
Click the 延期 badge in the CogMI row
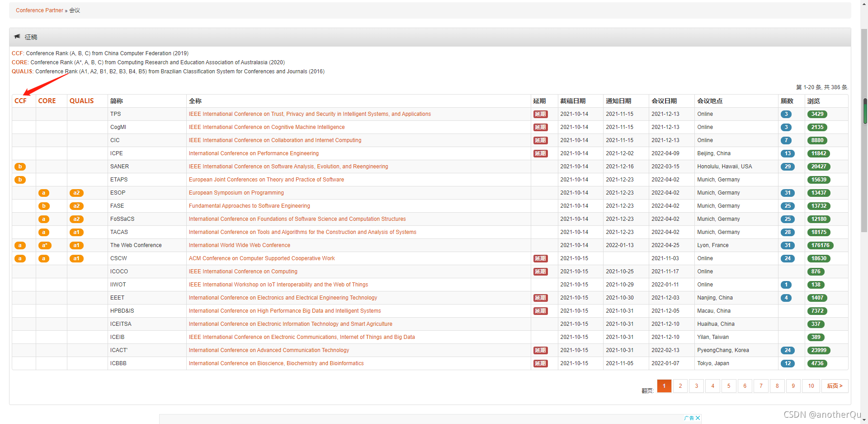coord(541,127)
